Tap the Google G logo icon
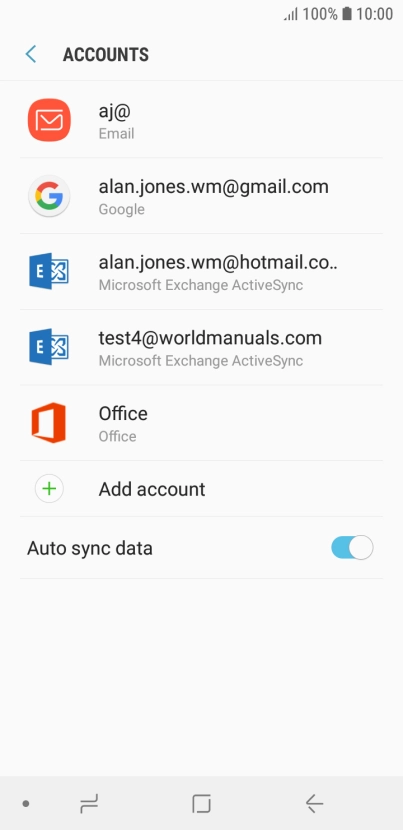403x830 pixels. [x=49, y=196]
